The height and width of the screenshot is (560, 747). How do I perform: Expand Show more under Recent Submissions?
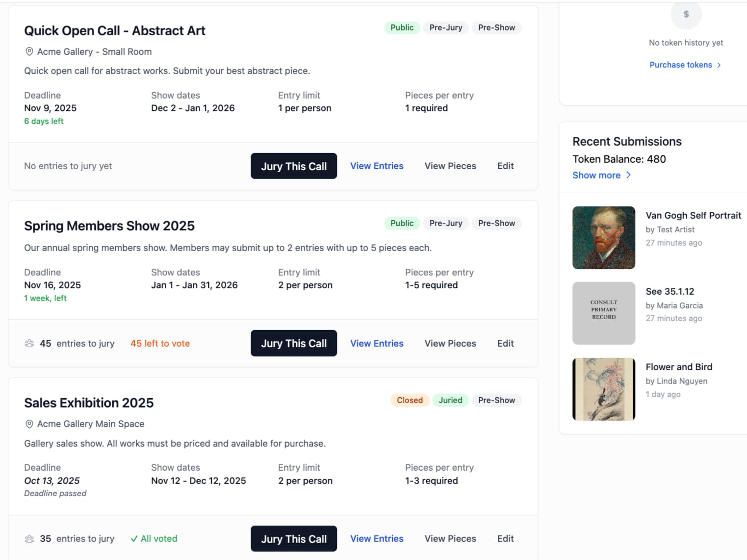point(596,175)
